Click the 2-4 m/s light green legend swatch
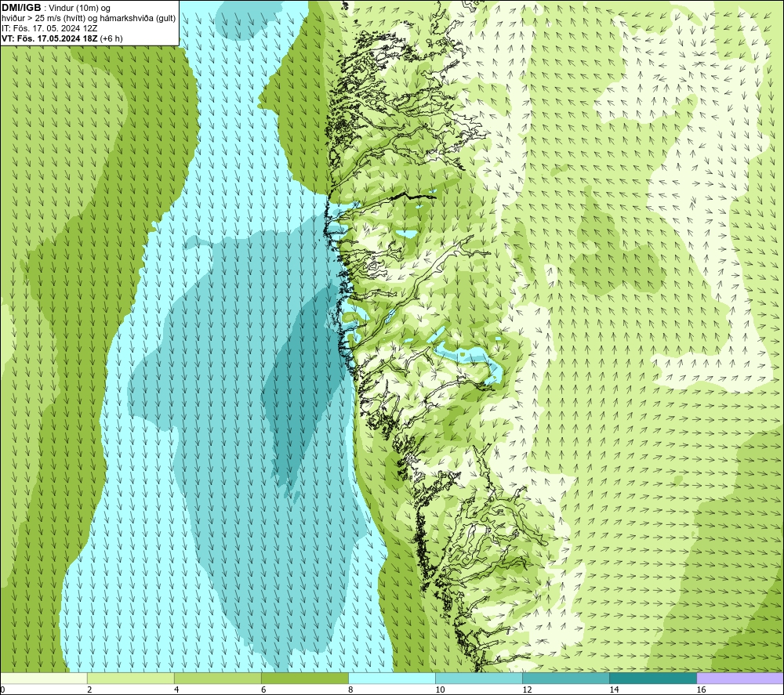Viewport: 784px width, 695px height. click(130, 678)
